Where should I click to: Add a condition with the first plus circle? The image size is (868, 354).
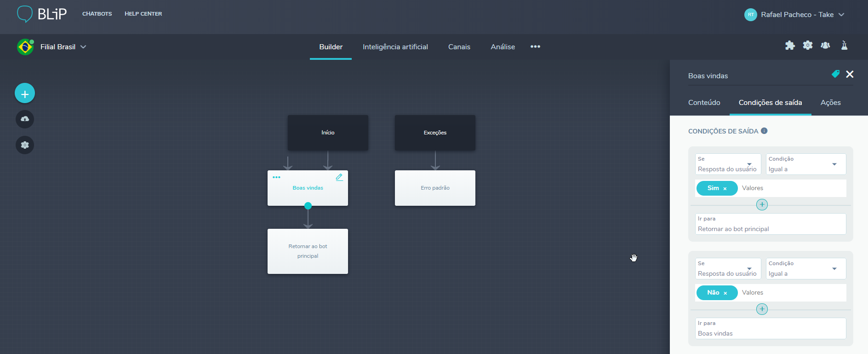(762, 205)
